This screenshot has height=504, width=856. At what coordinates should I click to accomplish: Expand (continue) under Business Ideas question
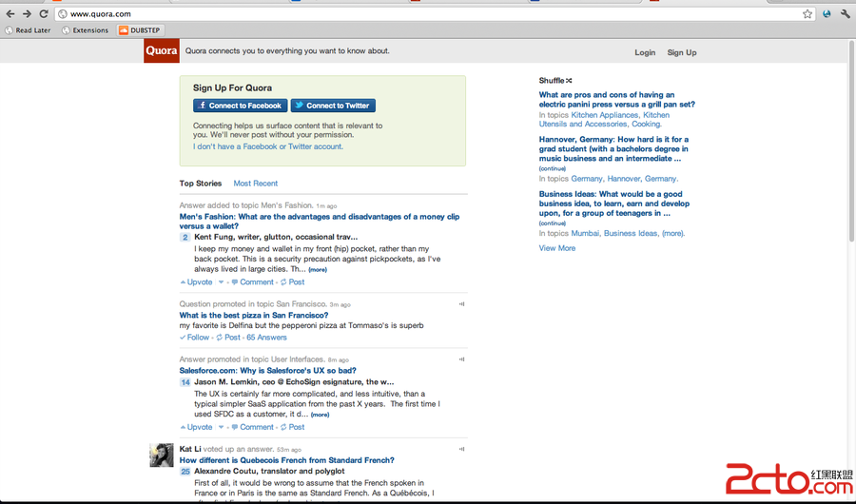(552, 223)
